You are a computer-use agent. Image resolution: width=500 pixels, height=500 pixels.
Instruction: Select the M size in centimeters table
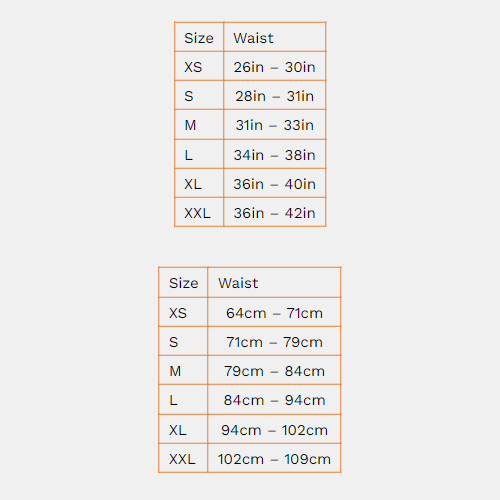pyautogui.click(x=175, y=371)
